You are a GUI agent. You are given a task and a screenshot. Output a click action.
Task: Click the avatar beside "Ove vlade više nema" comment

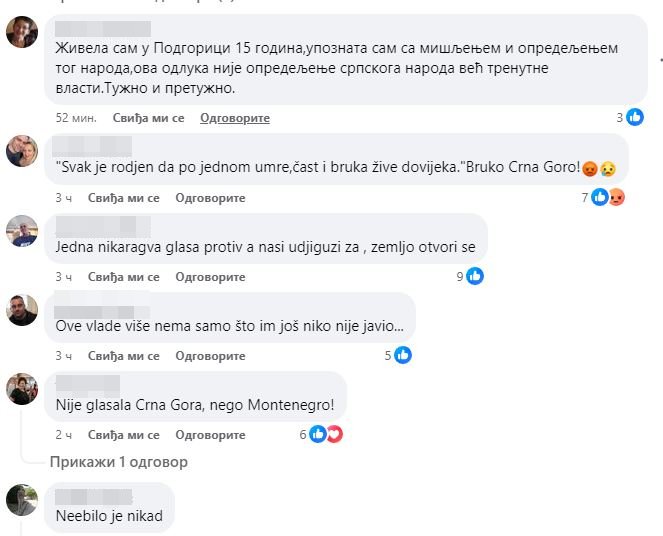coord(22,309)
